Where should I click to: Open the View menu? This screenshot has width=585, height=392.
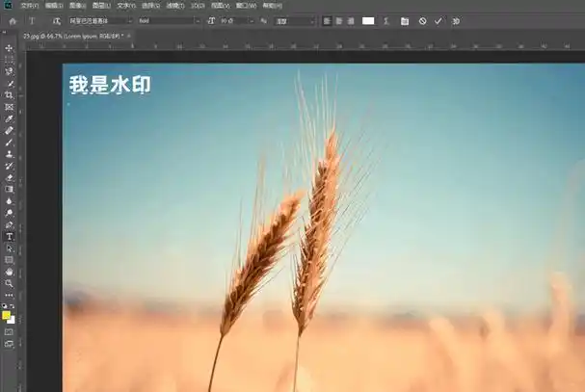click(x=221, y=6)
